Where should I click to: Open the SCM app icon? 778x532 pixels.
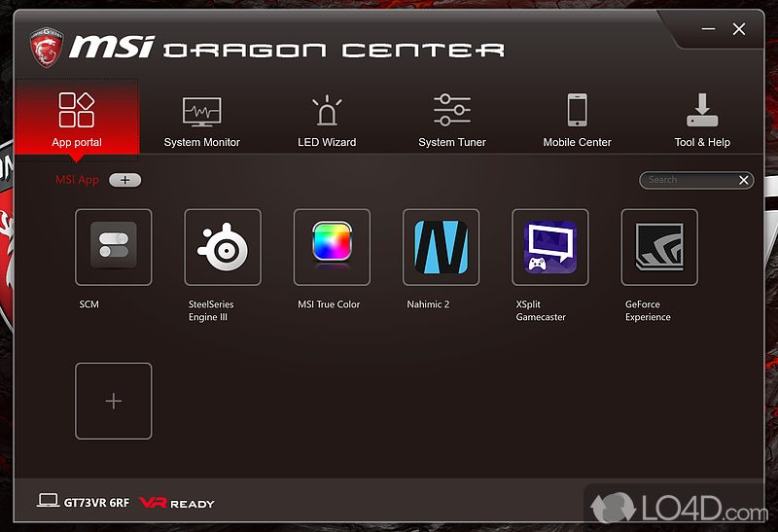pyautogui.click(x=114, y=247)
